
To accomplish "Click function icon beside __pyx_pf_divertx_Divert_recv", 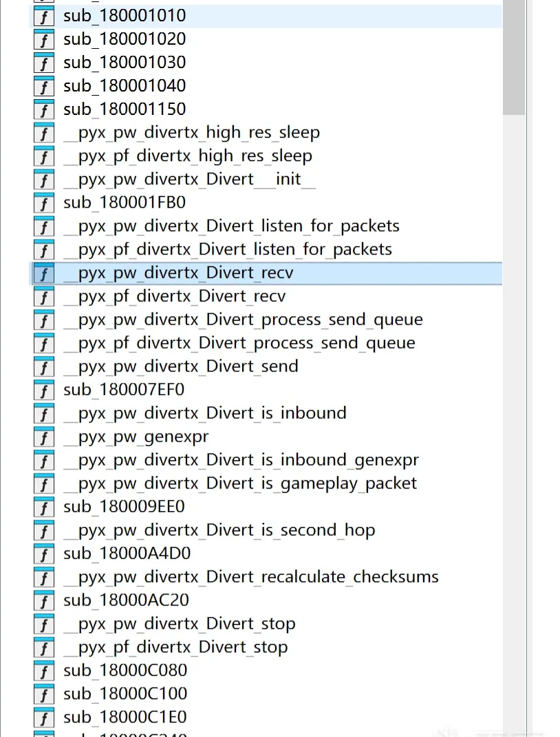I will point(44,297).
